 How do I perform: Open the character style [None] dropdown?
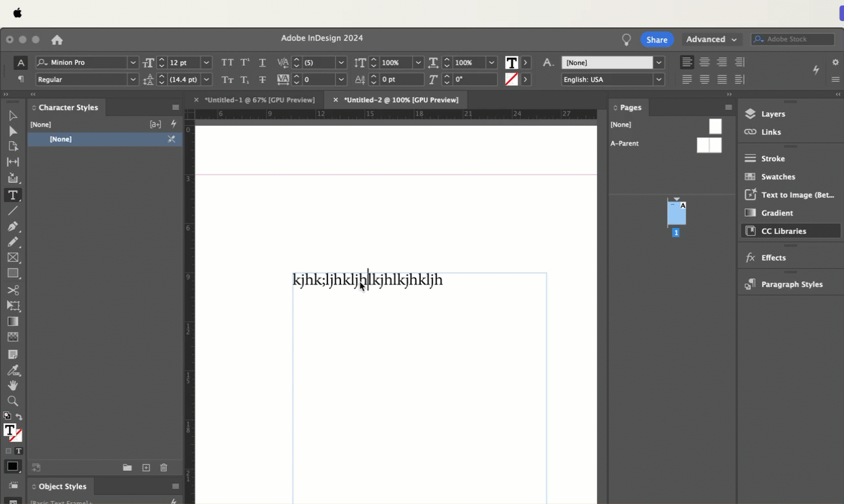659,63
